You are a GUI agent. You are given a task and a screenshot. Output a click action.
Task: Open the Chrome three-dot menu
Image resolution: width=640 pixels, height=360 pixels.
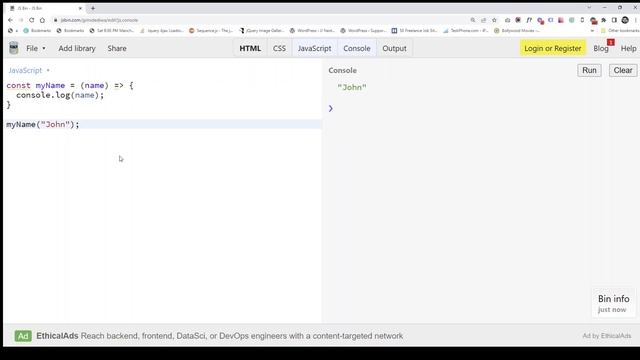[x=636, y=20]
